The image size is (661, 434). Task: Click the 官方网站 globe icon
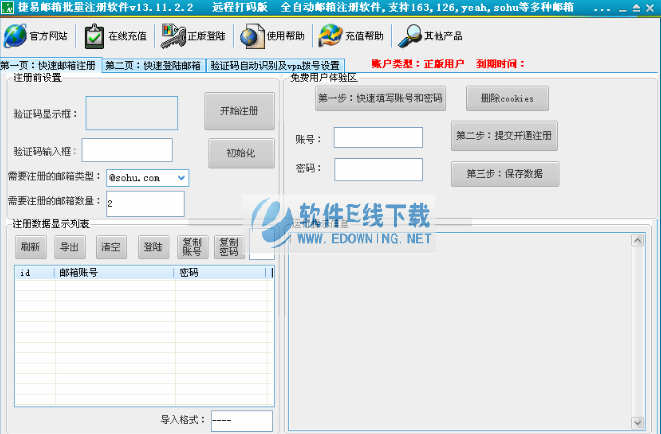coord(16,36)
